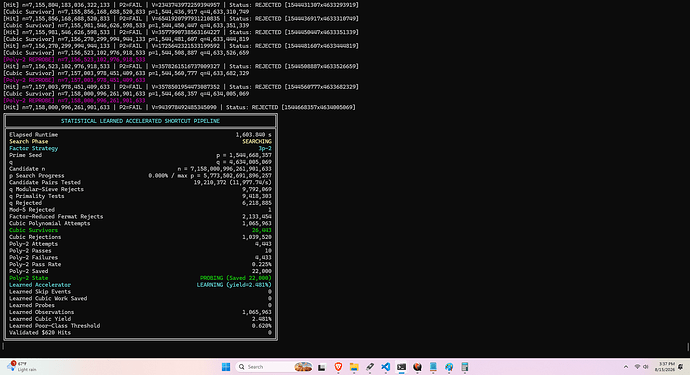Click the 'Prime Seed' label
Screen dimensions: 690x375
26,155
